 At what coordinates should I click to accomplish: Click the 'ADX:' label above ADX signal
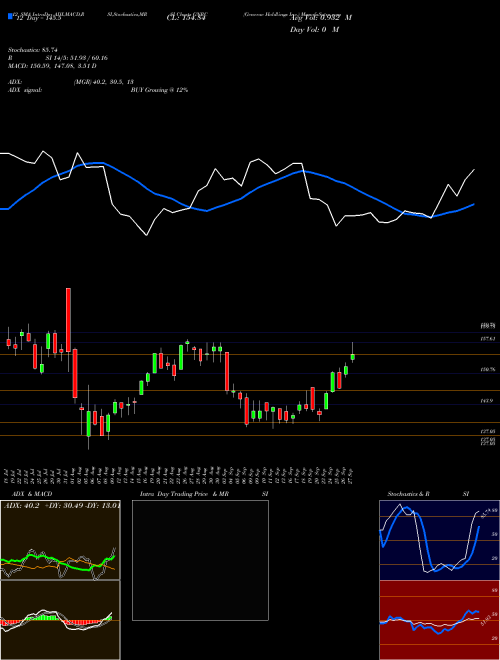point(15,82)
